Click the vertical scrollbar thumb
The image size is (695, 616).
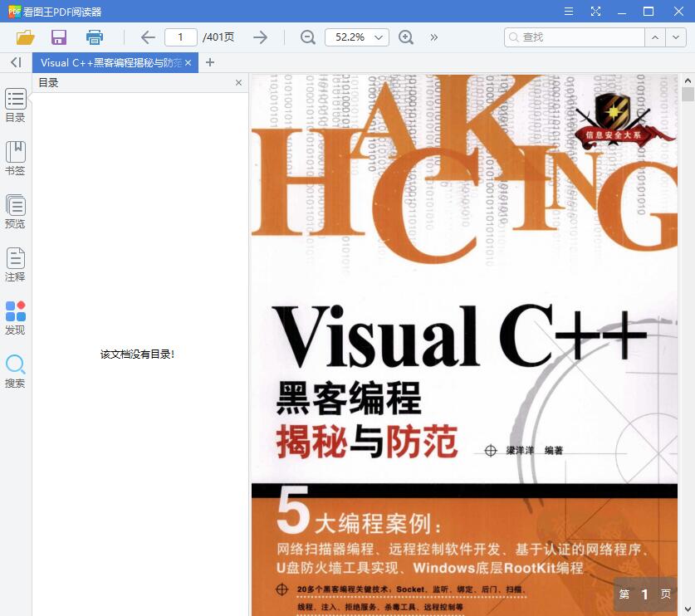[688, 95]
